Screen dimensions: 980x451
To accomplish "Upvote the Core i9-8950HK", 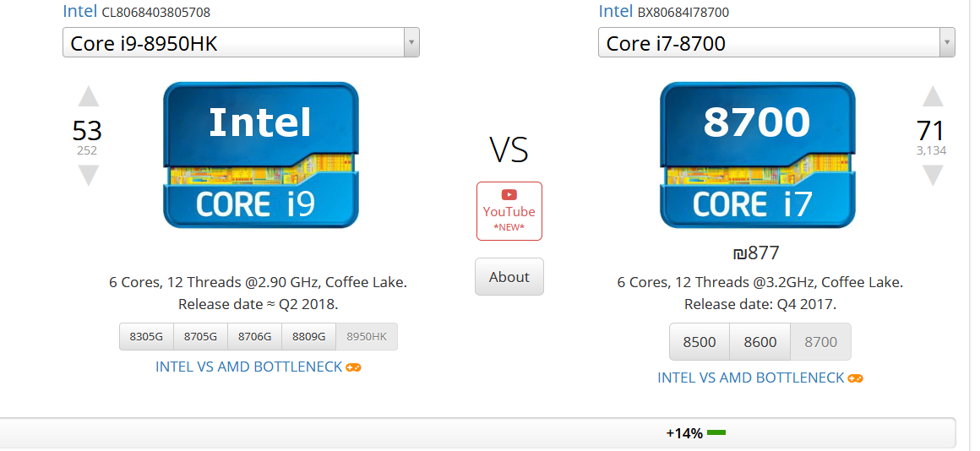I will point(88,97).
